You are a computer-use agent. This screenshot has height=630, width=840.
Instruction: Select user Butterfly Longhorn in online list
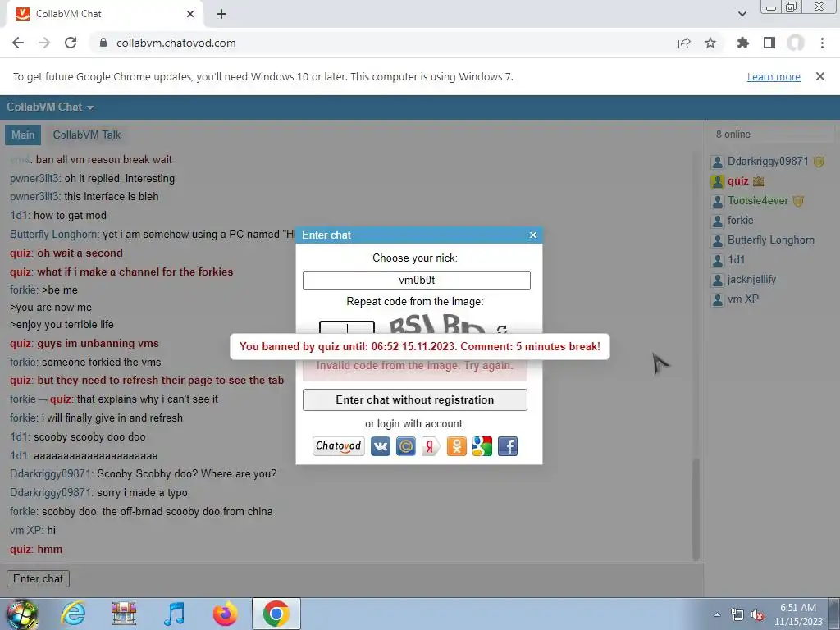click(x=770, y=240)
